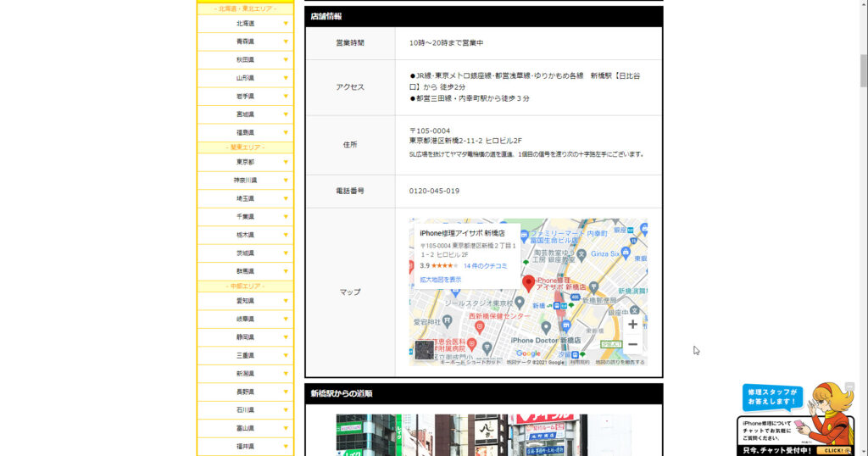This screenshot has height=456, width=868.
Task: Expand the 秋田県 prefecture row
Action: pos(245,60)
